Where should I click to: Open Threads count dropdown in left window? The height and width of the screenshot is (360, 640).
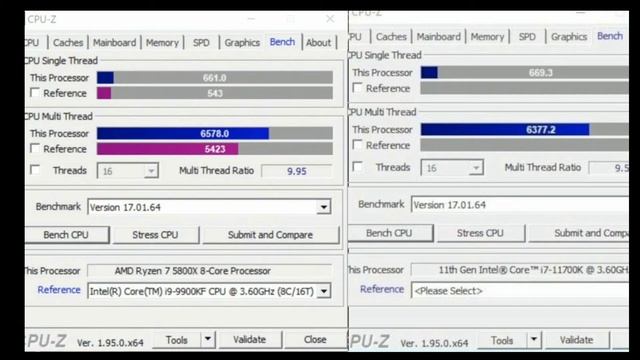pyautogui.click(x=151, y=171)
